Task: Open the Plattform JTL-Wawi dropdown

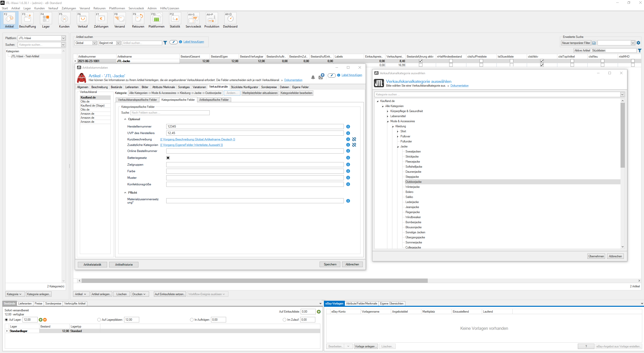Action: [63, 38]
